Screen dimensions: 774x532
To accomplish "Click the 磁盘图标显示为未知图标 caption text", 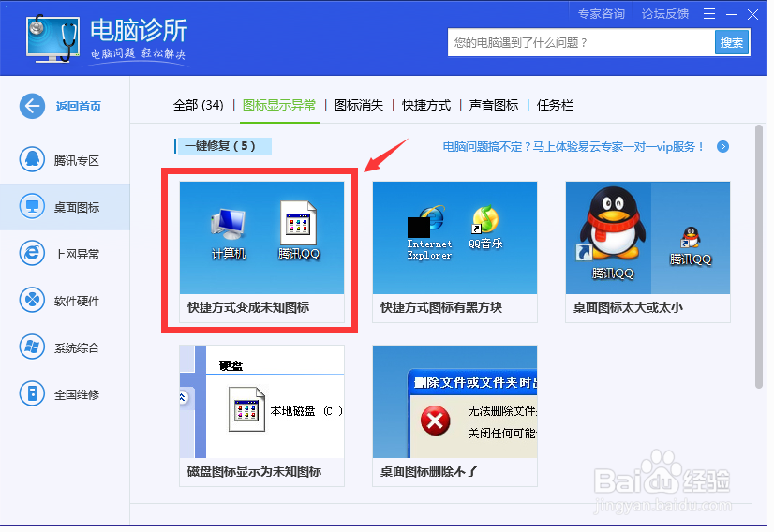I will click(x=254, y=471).
